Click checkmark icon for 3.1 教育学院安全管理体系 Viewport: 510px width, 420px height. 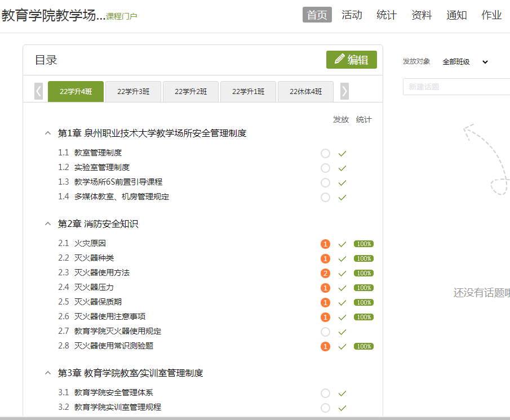342,393
